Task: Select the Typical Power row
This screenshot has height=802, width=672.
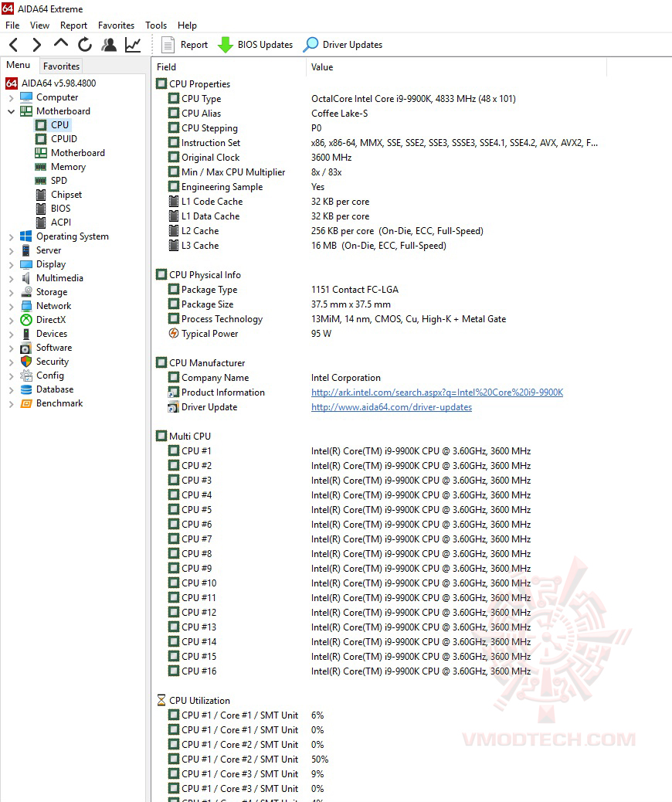Action: click(x=249, y=334)
